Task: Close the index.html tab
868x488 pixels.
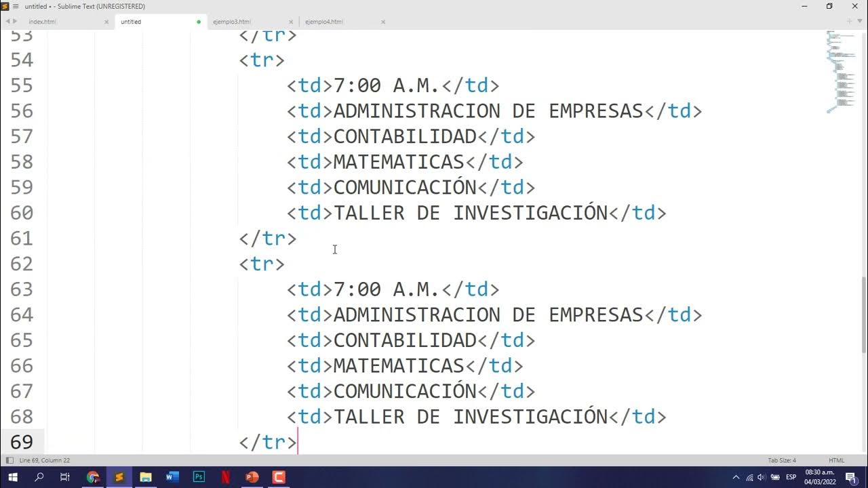Action: 106,22
